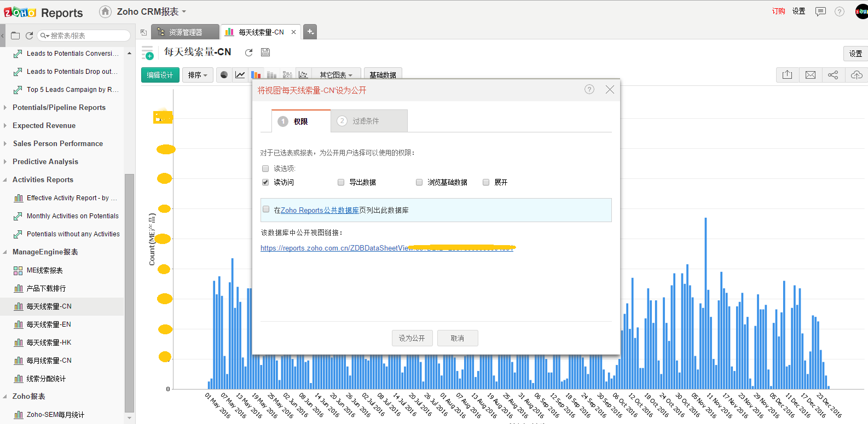Image resolution: width=868 pixels, height=424 pixels.
Task: Select the scatter chart type icon
Action: click(304, 75)
